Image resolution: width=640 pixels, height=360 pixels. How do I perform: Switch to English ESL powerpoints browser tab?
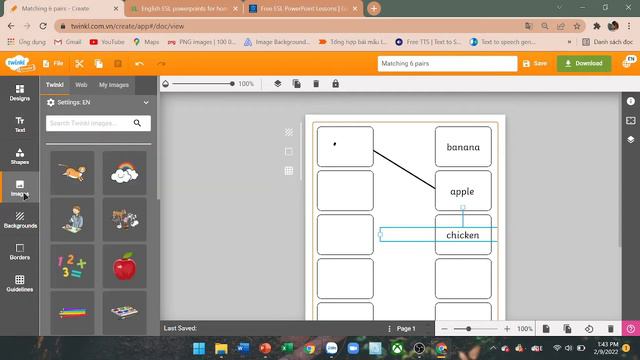tap(184, 9)
